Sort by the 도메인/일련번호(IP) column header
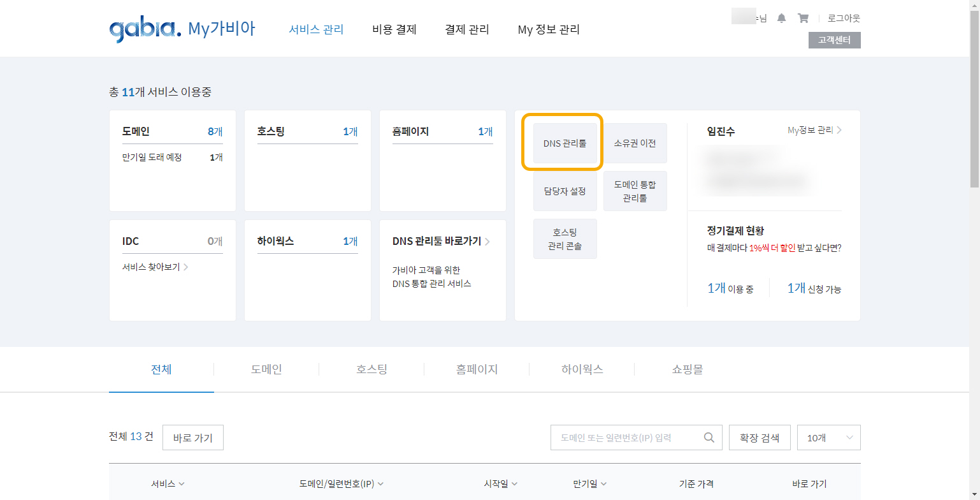Image resolution: width=980 pixels, height=500 pixels. click(341, 484)
